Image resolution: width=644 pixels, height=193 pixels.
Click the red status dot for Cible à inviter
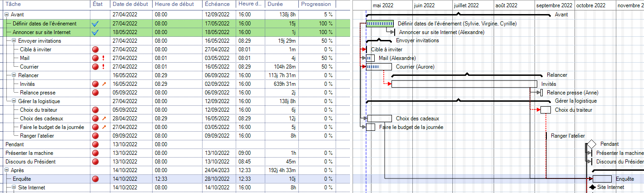(x=95, y=49)
